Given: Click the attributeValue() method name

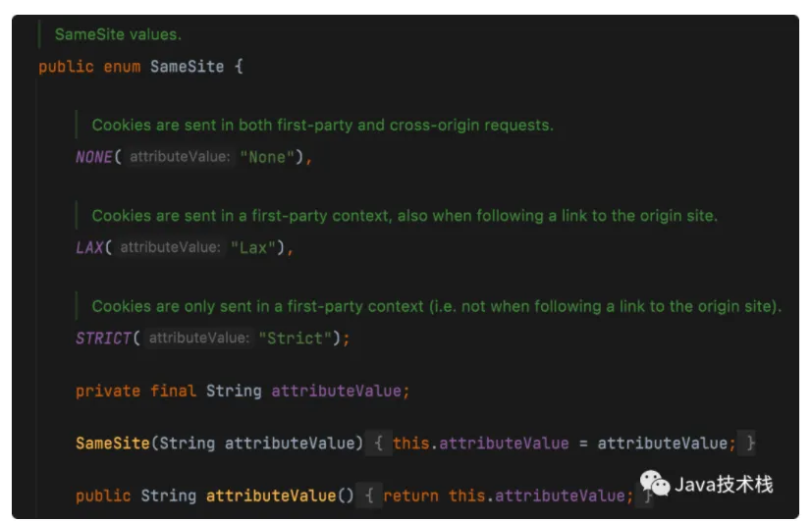Looking at the screenshot, I should click(271, 495).
